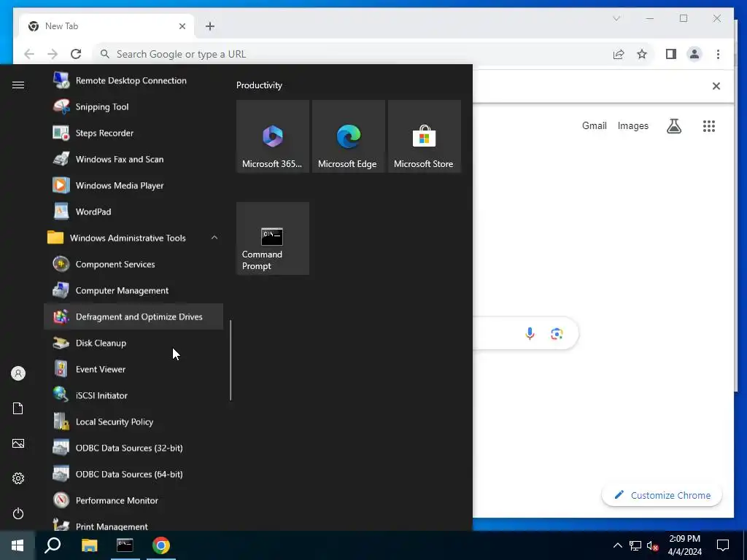The width and height of the screenshot is (747, 560).
Task: Open Chrome tab search dropdown
Action: pos(616,18)
